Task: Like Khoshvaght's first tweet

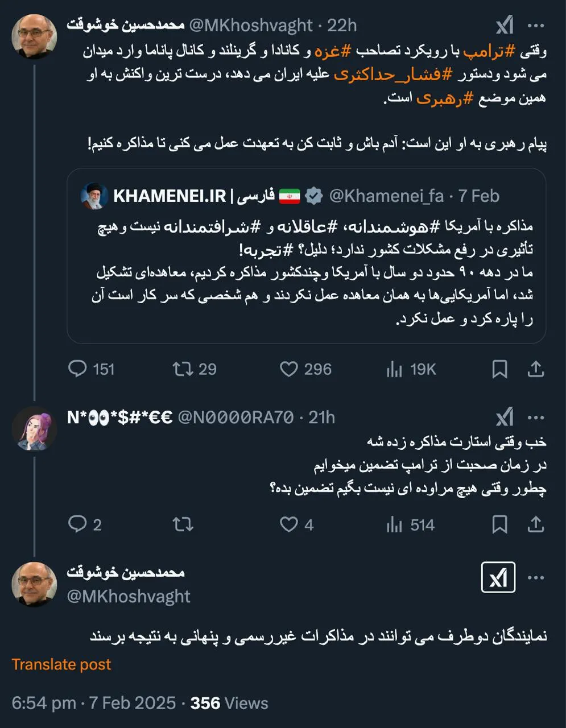Action: tap(290, 369)
